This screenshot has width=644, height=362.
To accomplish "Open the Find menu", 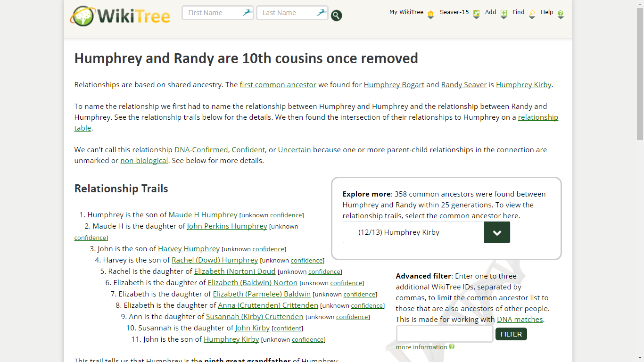I will (x=519, y=12).
